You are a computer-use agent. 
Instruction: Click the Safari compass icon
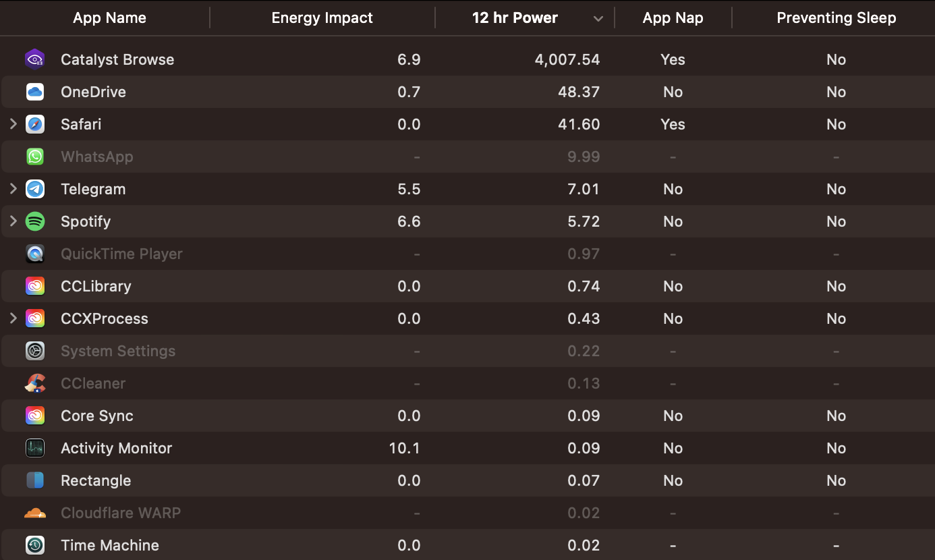click(35, 124)
